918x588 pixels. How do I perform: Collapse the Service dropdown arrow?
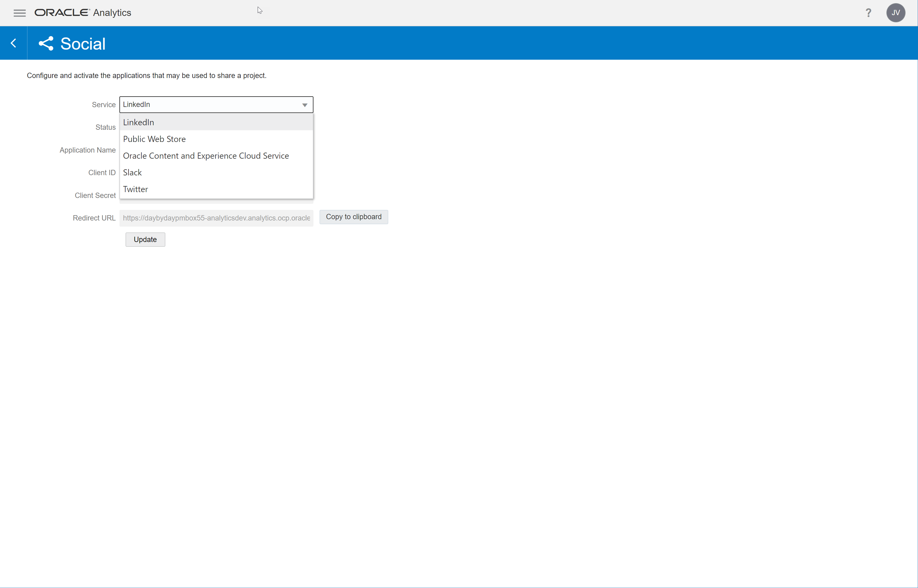pos(305,105)
